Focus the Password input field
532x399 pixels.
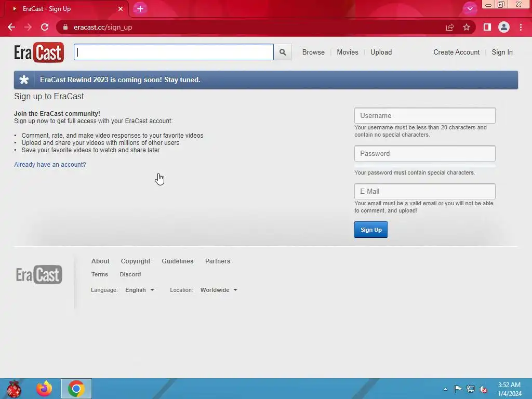point(425,154)
